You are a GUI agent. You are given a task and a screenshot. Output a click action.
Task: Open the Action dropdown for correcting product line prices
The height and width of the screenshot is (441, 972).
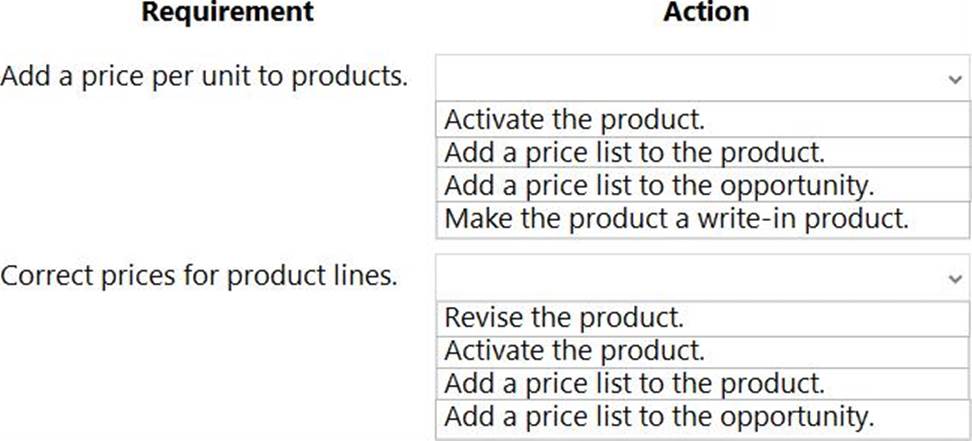click(x=702, y=277)
